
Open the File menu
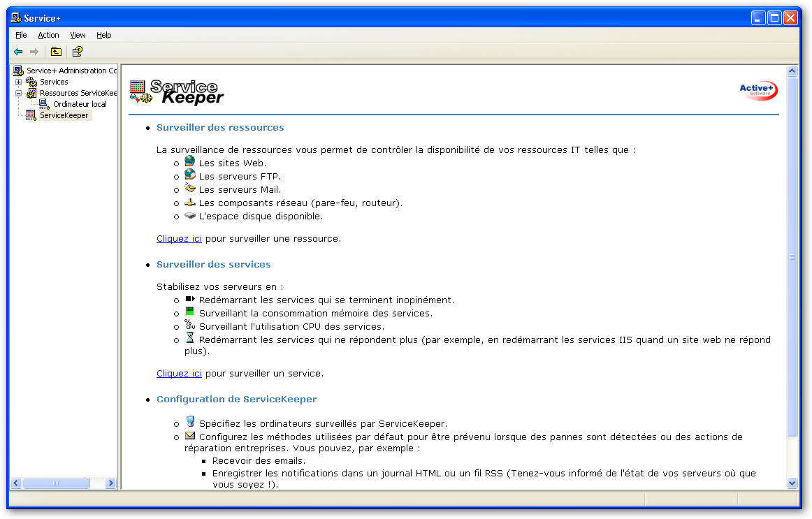coord(21,35)
